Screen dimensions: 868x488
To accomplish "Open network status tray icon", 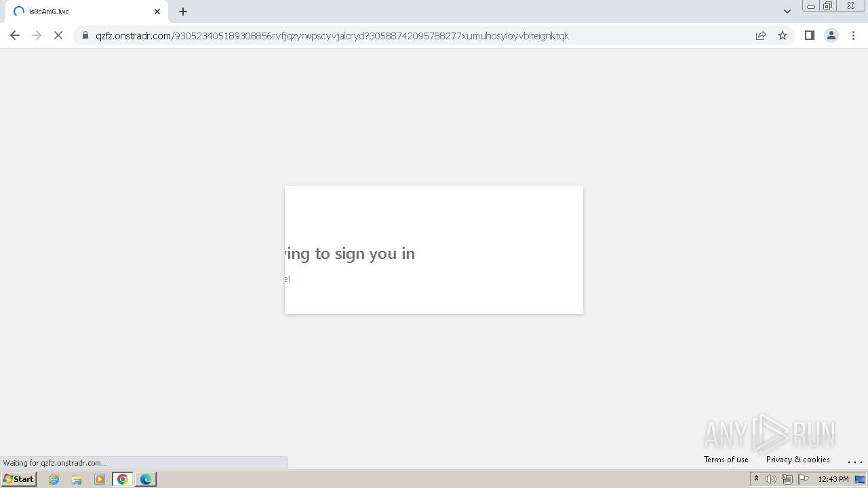I will point(787,479).
